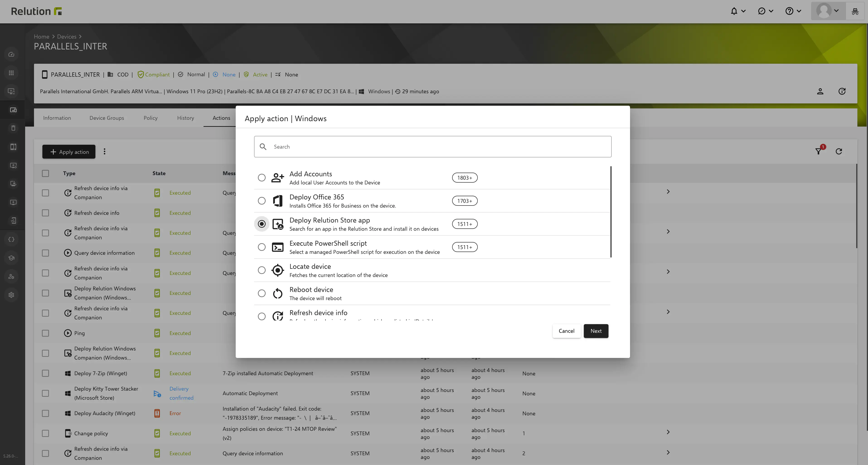The width and height of the screenshot is (868, 465).
Task: Click the Next button to proceed
Action: pos(596,330)
